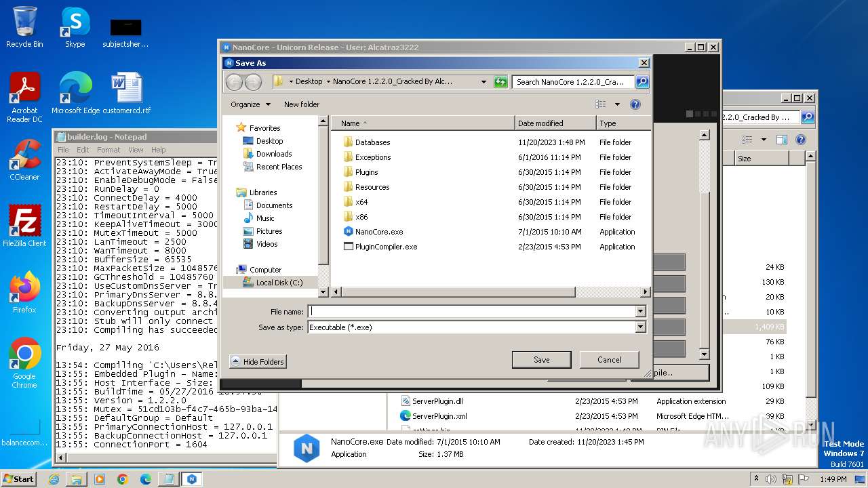Open the Exceptions folder
Image resolution: width=868 pixels, height=488 pixels.
tap(373, 157)
